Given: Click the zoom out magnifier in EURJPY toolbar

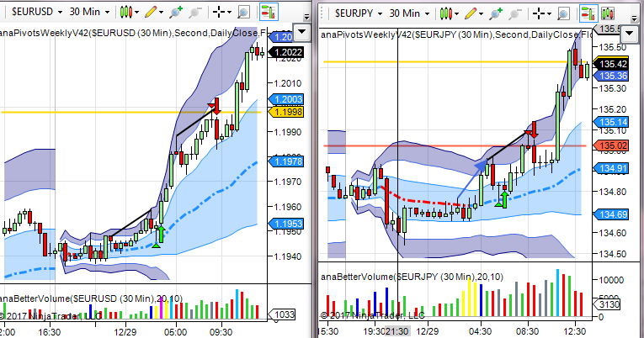Looking at the screenshot, I should click(515, 14).
